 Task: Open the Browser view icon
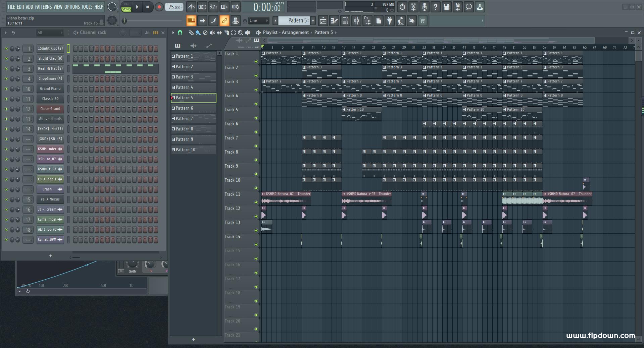coord(367,21)
